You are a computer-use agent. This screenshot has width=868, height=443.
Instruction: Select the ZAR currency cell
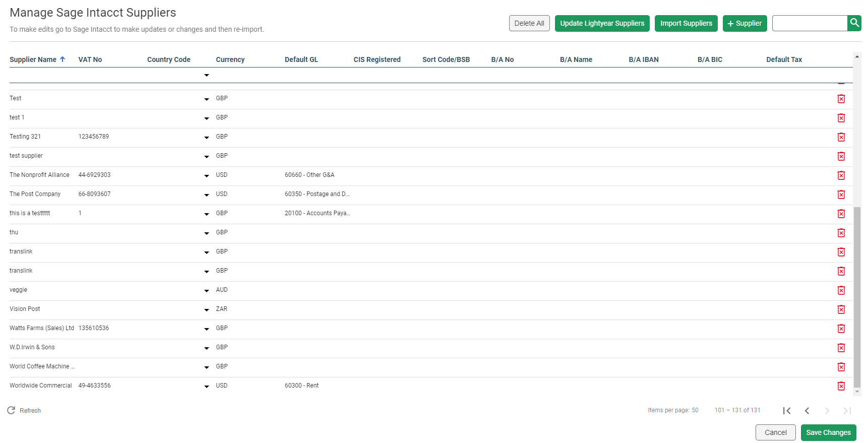click(x=222, y=309)
